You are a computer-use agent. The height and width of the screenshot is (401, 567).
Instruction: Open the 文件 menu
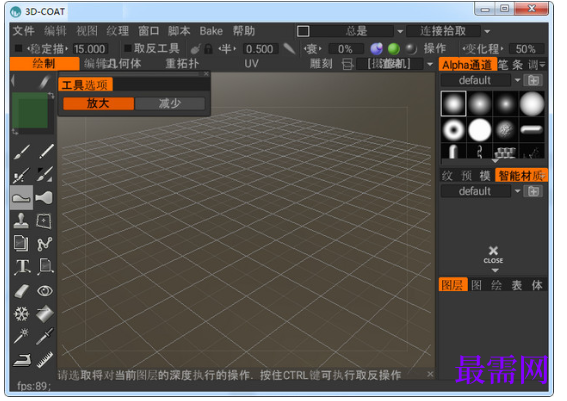[24, 31]
